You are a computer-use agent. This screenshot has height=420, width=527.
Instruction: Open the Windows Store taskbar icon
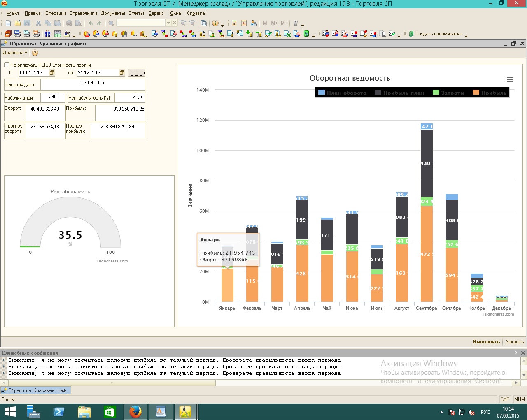tap(110, 411)
